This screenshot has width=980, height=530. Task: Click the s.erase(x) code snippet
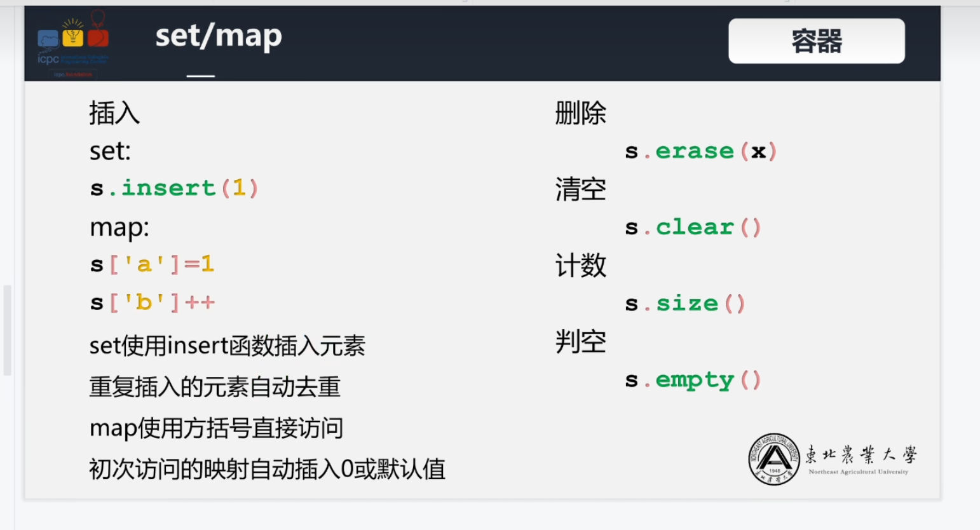click(x=700, y=151)
